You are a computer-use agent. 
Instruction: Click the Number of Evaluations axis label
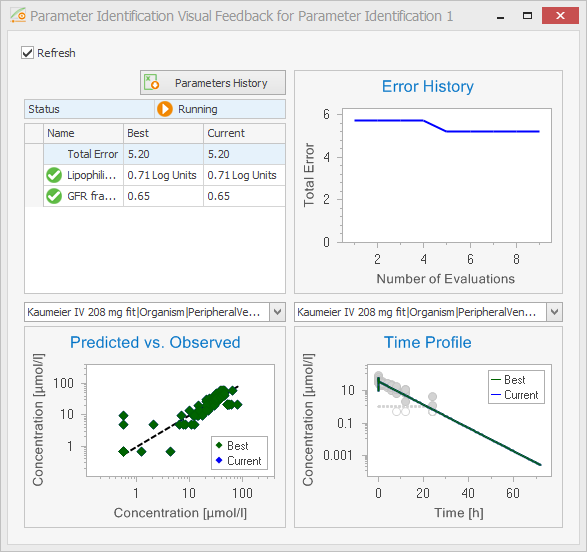pos(445,279)
